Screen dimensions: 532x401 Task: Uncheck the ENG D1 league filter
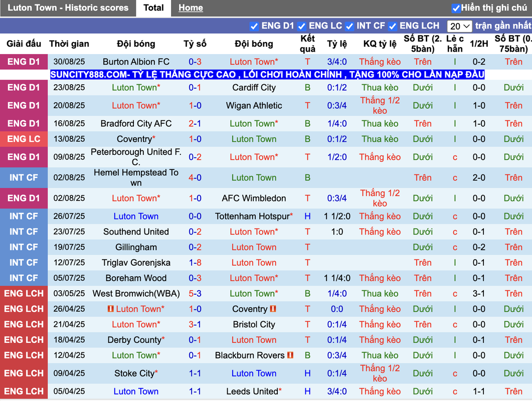[x=254, y=26]
